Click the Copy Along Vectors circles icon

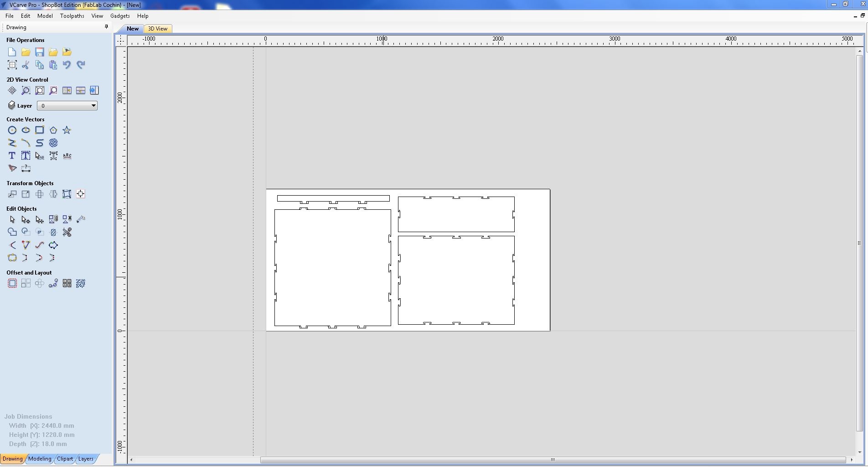pyautogui.click(x=53, y=284)
